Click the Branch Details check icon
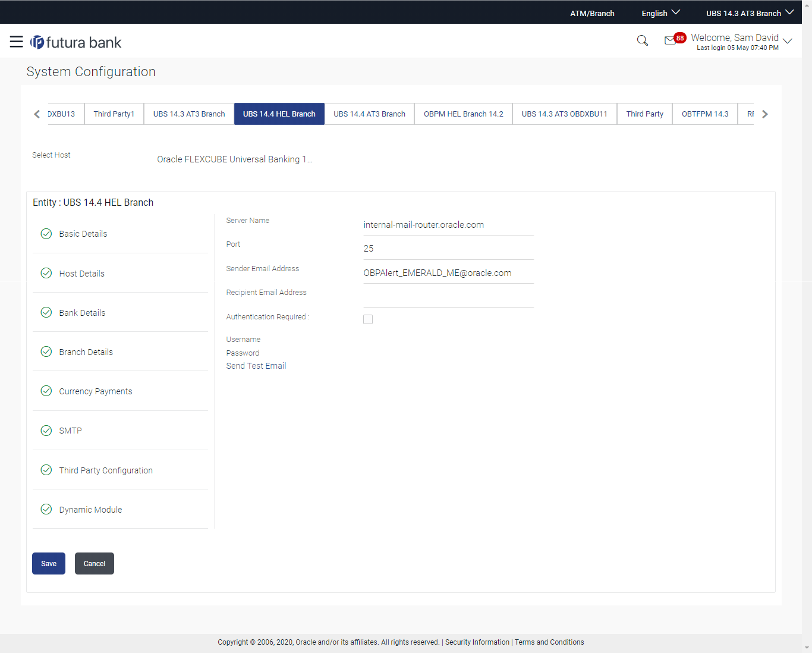 46,351
